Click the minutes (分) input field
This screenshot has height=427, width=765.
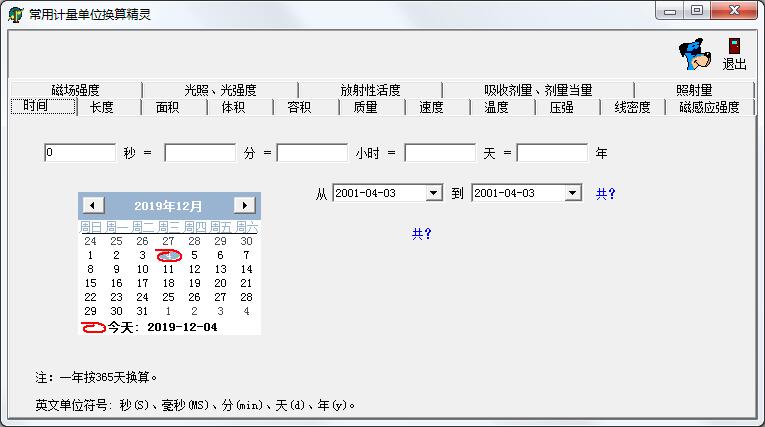tap(200, 153)
